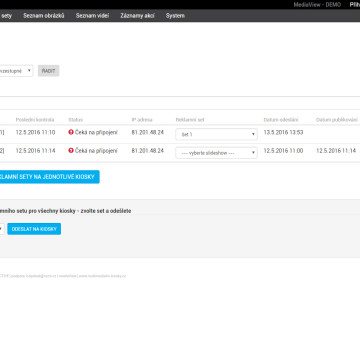Click the 'zvolte set a odešlete' heading text

(106, 211)
